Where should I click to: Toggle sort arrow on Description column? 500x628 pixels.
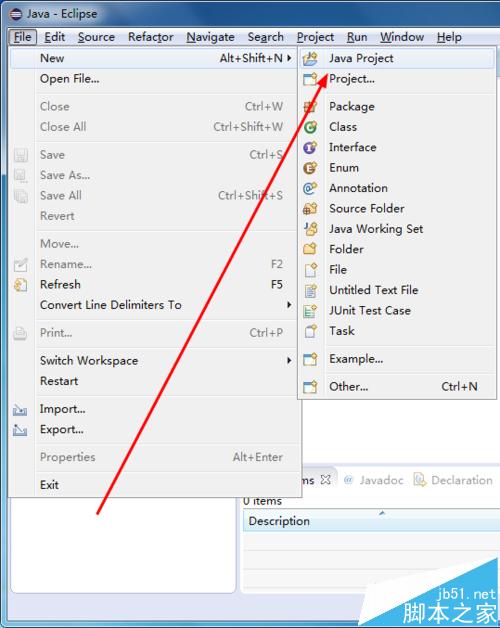[x=382, y=513]
